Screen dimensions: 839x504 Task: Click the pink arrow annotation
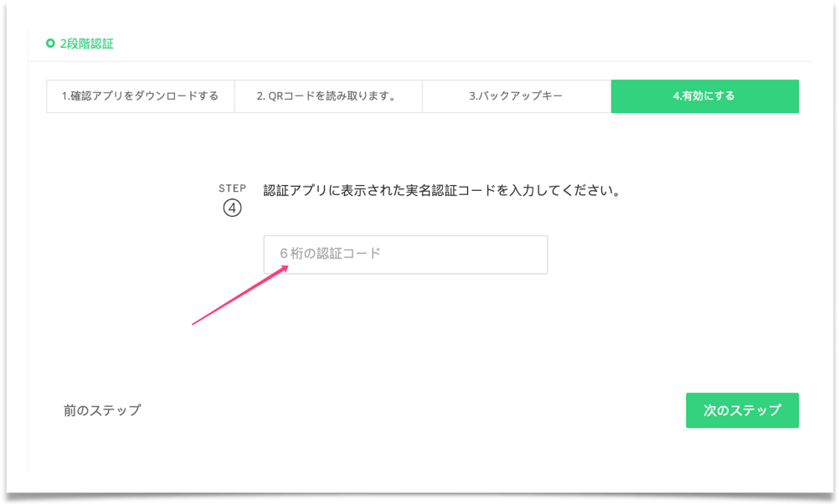coord(241,296)
